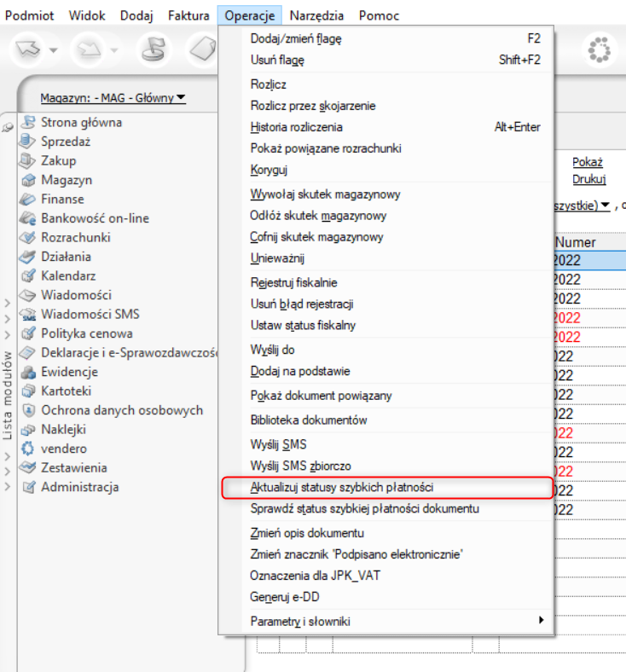Open the (wszystkie) filter dropdown
The width and height of the screenshot is (626, 672).
coord(583,206)
